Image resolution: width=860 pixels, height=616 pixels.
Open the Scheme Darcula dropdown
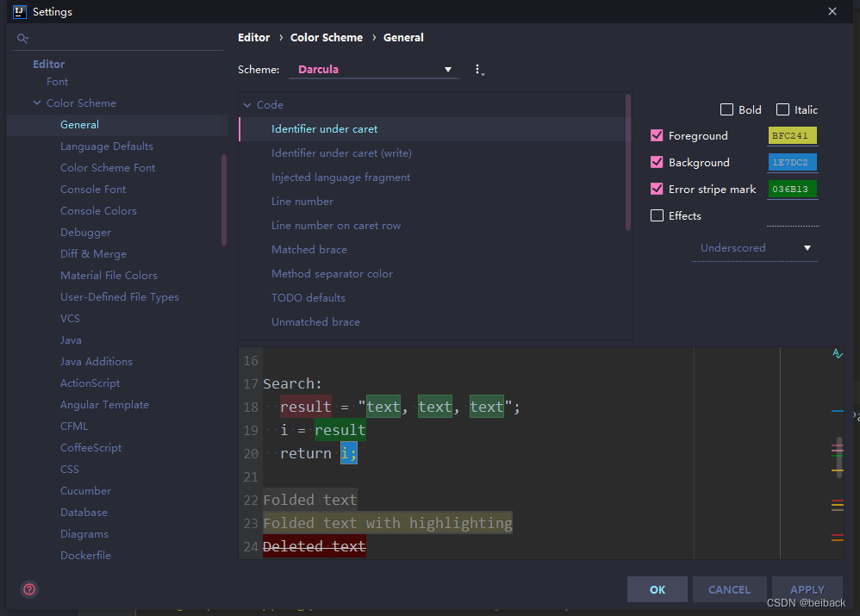tap(373, 70)
